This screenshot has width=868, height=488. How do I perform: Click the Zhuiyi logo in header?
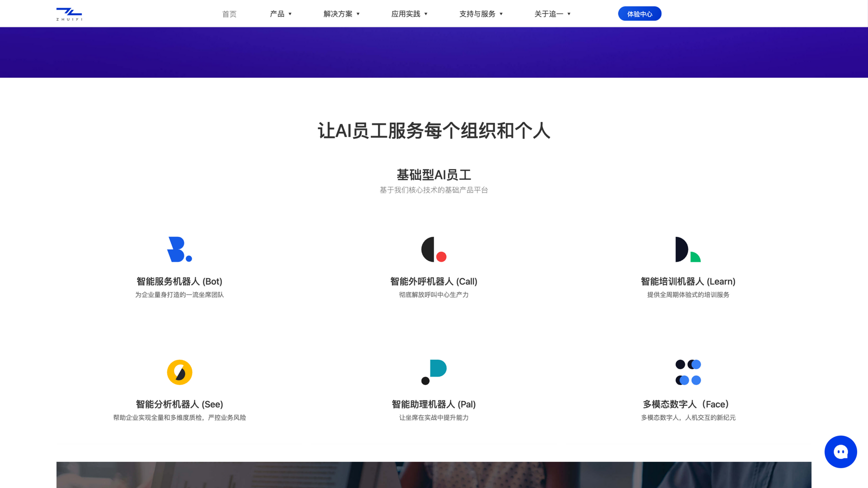[69, 14]
